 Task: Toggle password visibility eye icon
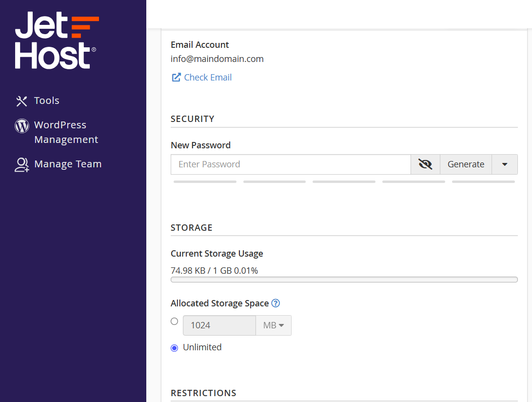point(425,164)
